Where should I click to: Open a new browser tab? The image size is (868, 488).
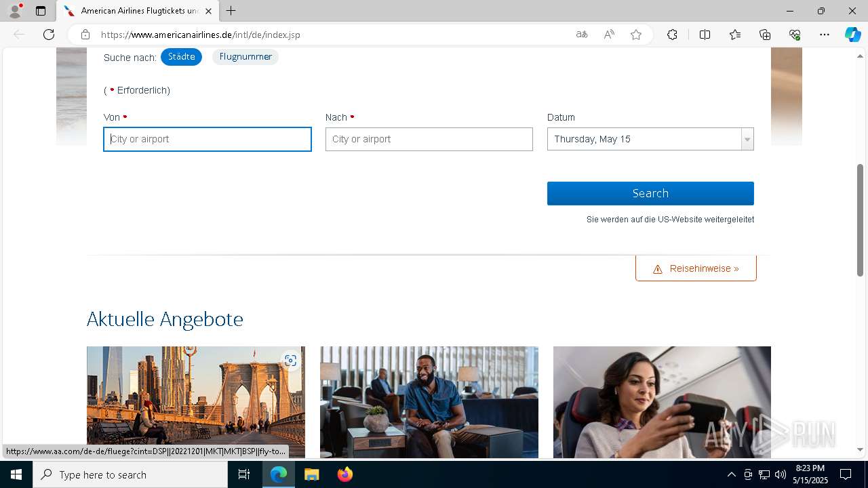coord(231,11)
